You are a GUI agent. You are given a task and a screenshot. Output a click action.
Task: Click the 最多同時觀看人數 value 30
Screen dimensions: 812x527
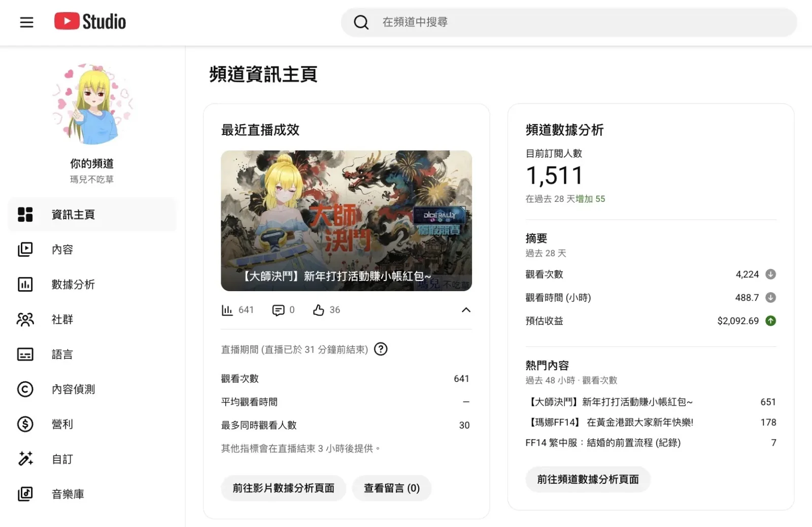click(464, 426)
